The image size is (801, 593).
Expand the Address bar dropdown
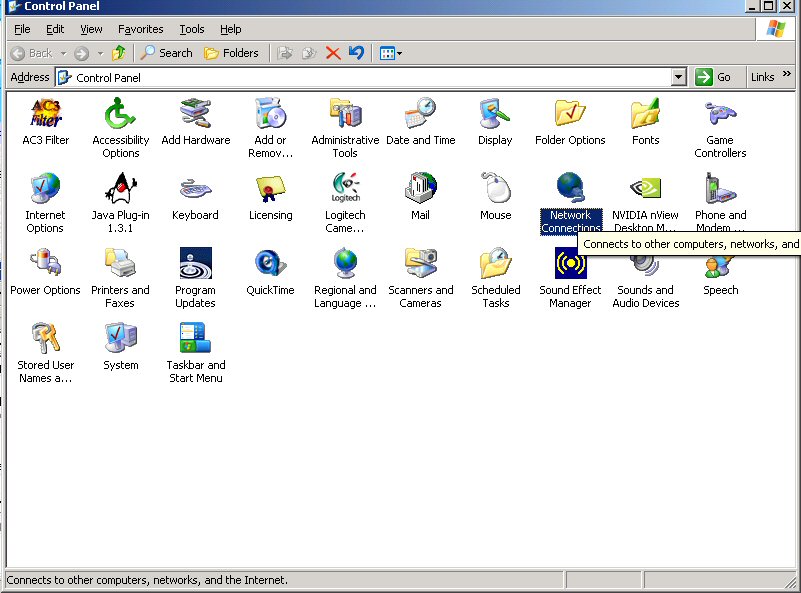coord(678,78)
